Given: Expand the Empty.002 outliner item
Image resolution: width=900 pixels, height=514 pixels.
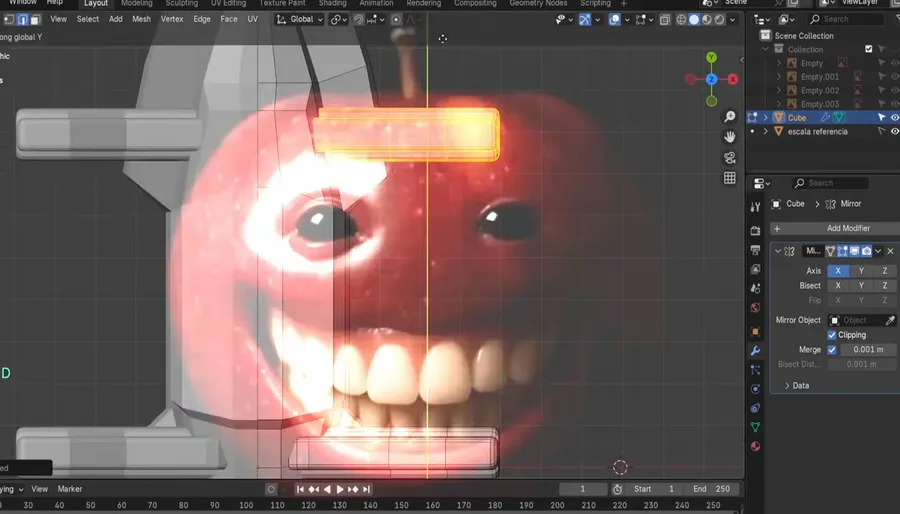Looking at the screenshot, I should [x=779, y=91].
